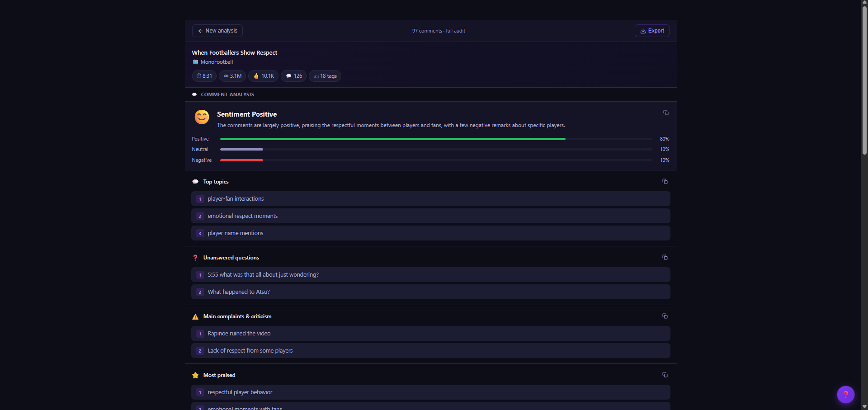This screenshot has height=410, width=868.
Task: Click the 10.1K likes chip
Action: [263, 76]
